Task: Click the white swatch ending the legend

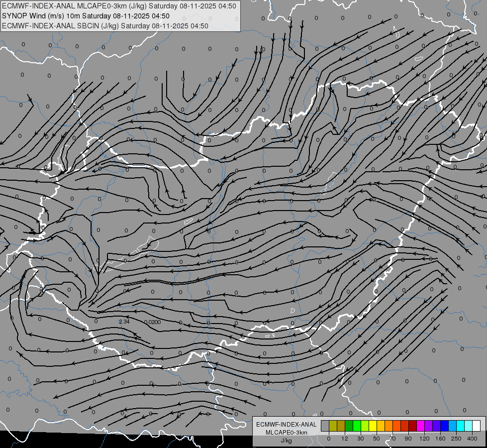Action: point(477,426)
